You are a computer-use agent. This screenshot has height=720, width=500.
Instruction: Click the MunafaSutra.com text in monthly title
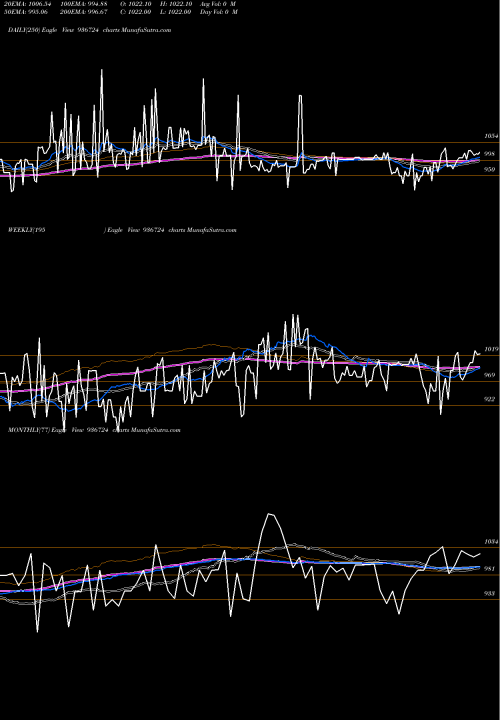156,430
